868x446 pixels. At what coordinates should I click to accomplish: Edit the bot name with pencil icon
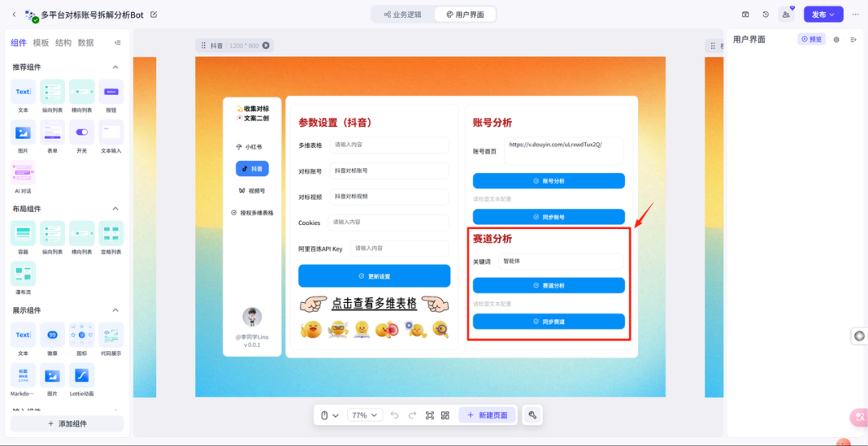[x=154, y=14]
